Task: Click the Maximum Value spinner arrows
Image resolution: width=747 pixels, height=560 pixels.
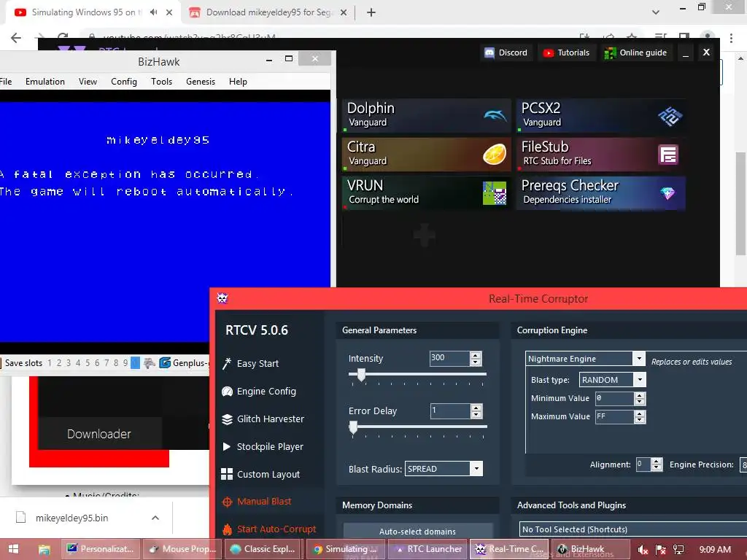Action: (640, 416)
